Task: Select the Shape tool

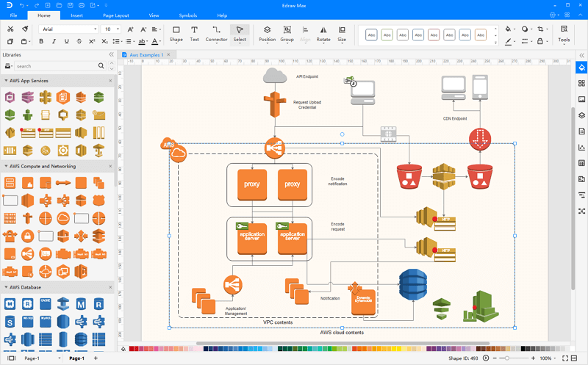Action: [x=176, y=34]
